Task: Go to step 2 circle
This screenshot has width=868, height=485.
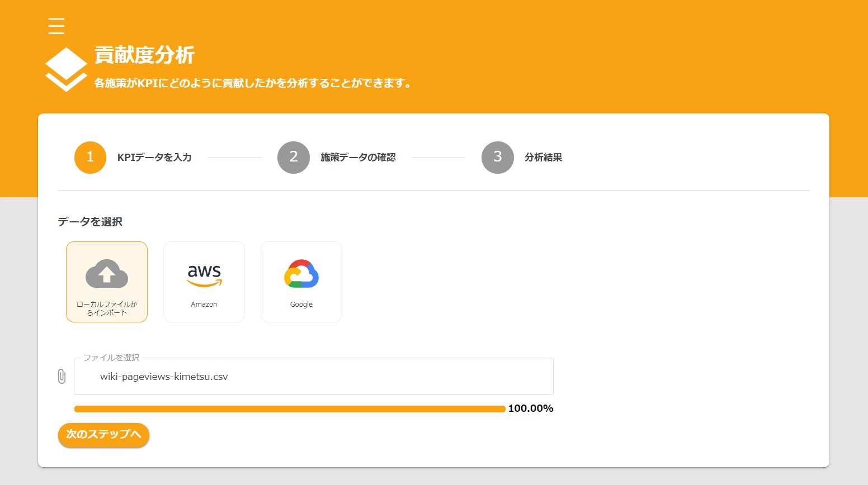Action: click(294, 158)
